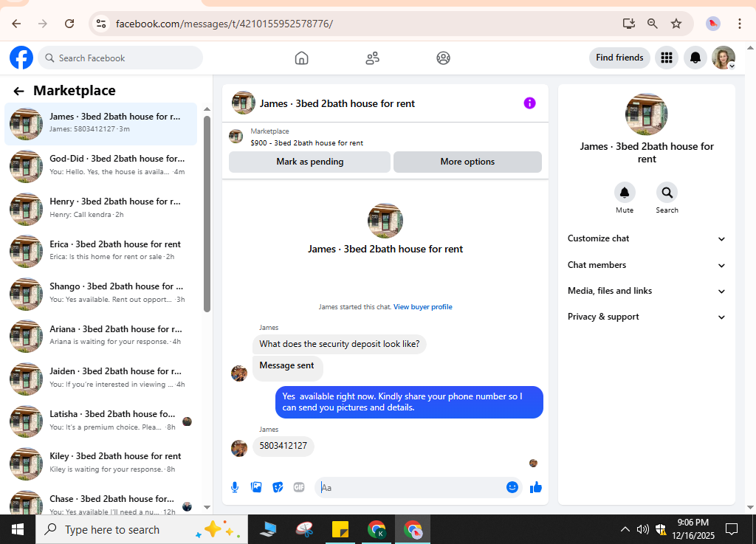Image resolution: width=756 pixels, height=544 pixels.
Task: Open Jaiden conversation in chat list
Action: [100, 379]
